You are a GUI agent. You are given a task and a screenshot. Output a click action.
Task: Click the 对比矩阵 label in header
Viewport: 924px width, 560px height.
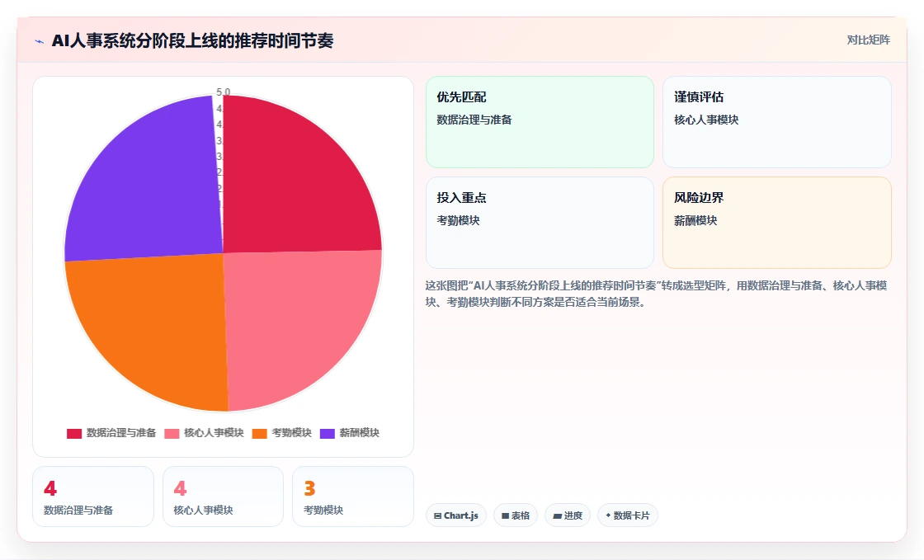coord(868,40)
